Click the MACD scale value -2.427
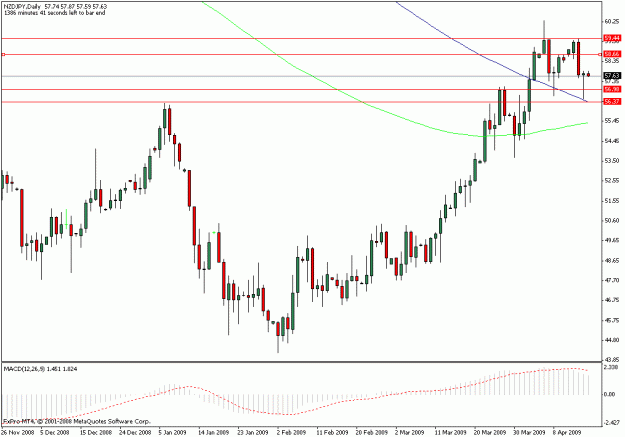Viewport: 625px width, 437px height. 612,423
